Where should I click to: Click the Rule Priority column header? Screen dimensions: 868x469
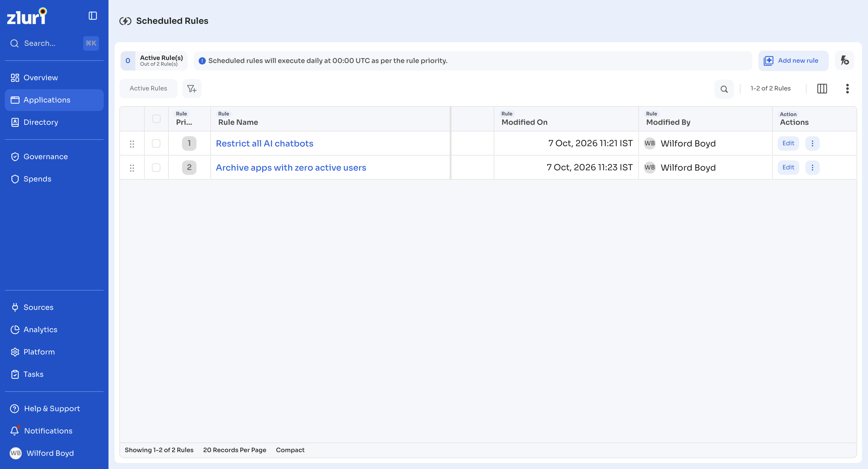click(x=189, y=118)
